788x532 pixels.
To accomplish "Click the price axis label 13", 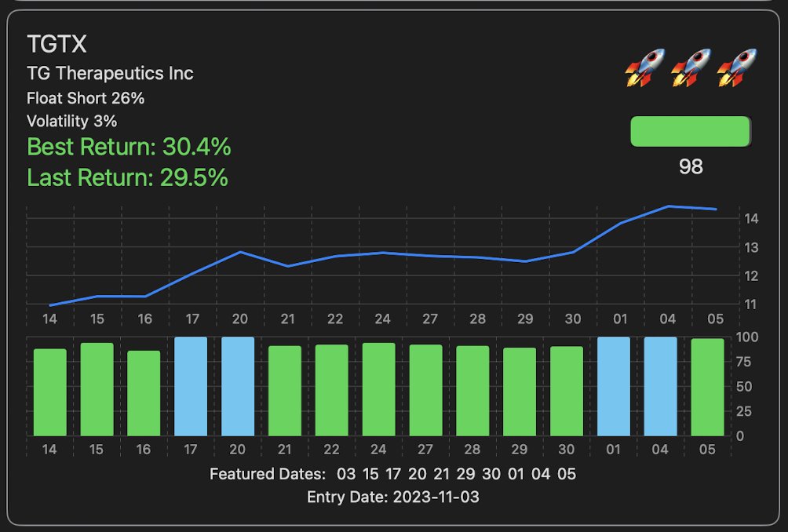I will coord(751,248).
